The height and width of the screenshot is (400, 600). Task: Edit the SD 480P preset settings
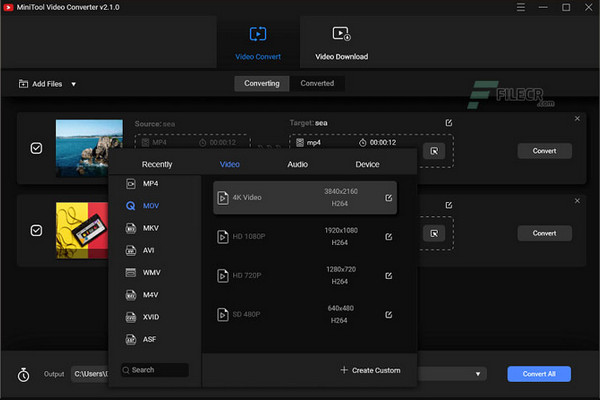click(388, 315)
